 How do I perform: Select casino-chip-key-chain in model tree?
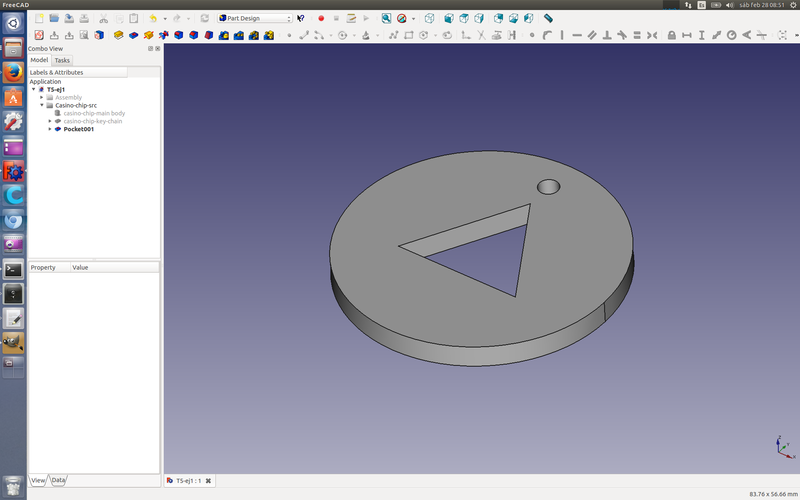tap(92, 121)
